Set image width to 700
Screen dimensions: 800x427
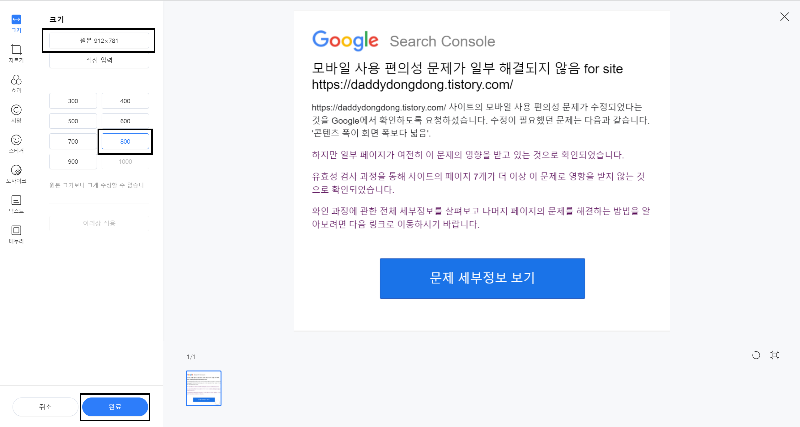(x=73, y=141)
